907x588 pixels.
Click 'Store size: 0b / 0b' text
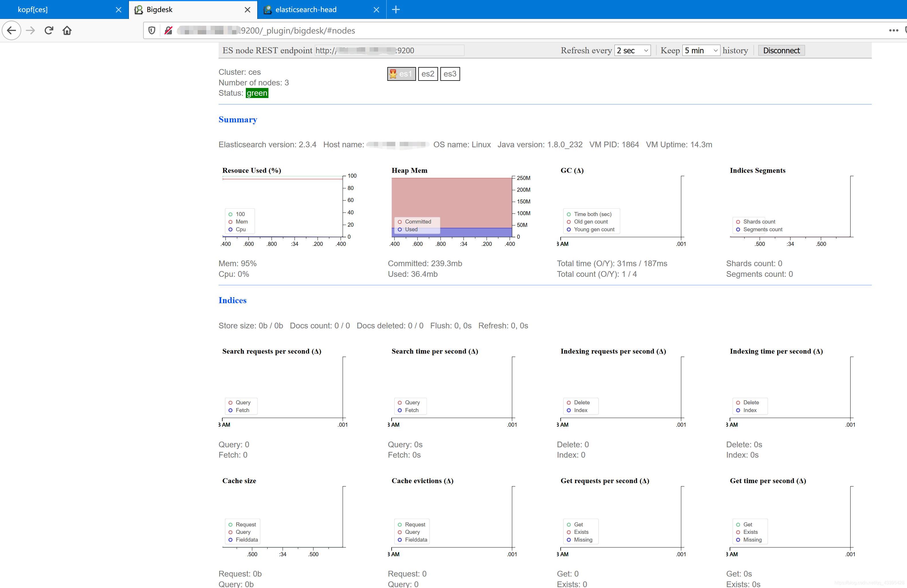point(251,326)
